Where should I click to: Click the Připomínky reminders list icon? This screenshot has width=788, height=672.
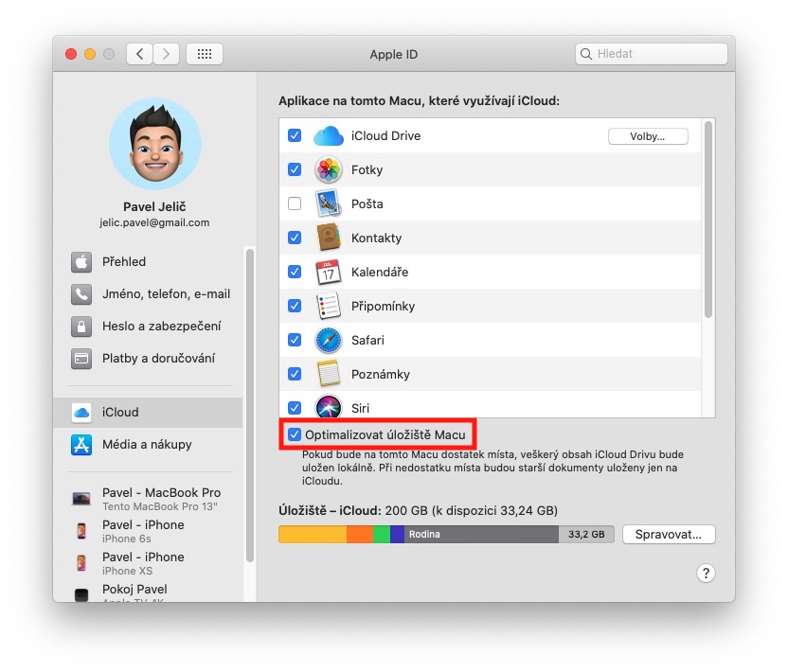pos(328,306)
